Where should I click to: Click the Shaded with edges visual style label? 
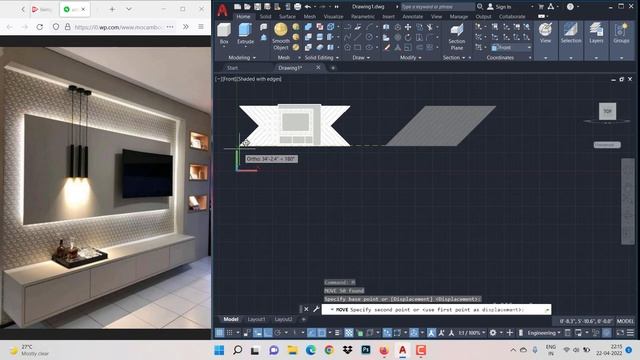click(260, 79)
